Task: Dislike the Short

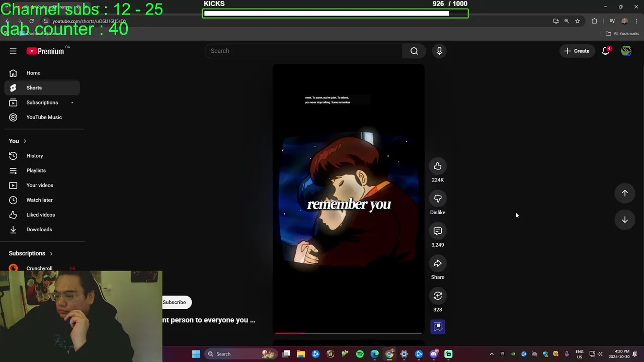Action: tap(438, 199)
